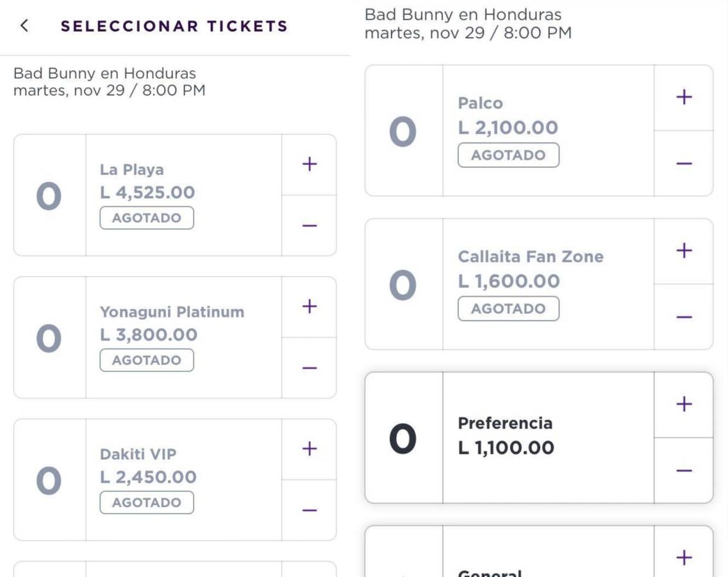728x577 pixels.
Task: Reduce Dakiti VIP count with minus
Action: (310, 508)
